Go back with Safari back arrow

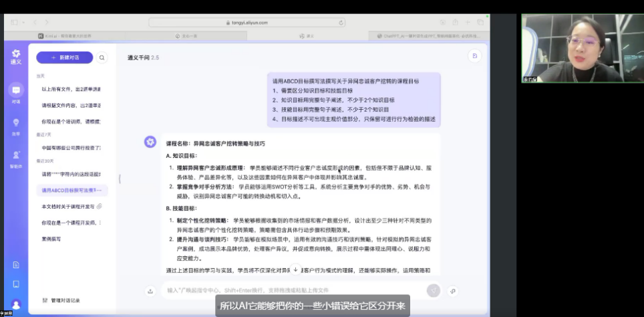click(x=35, y=22)
